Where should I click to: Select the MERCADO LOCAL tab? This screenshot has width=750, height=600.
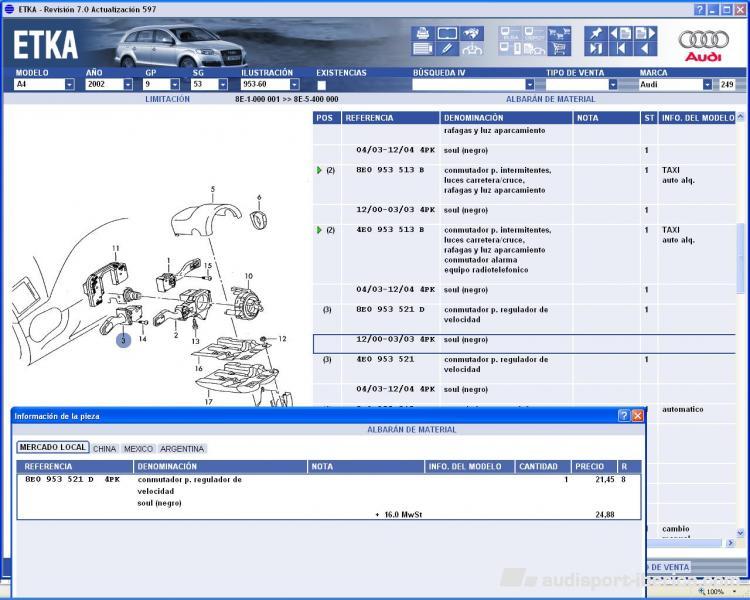(x=53, y=447)
